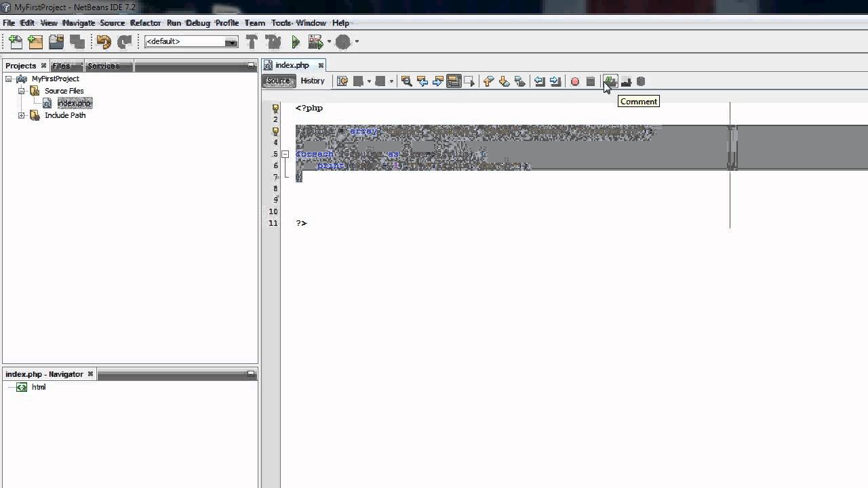
Task: Open the Debug menu
Action: [x=198, y=23]
